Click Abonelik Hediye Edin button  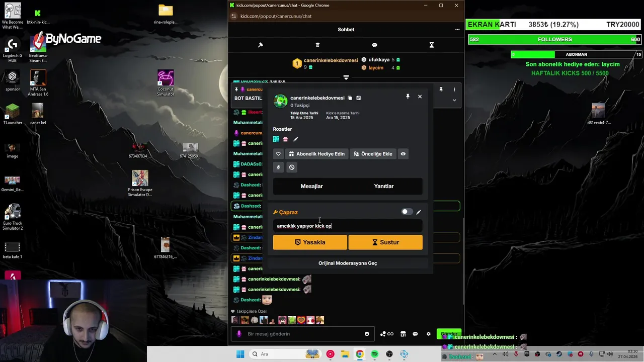[316, 154]
